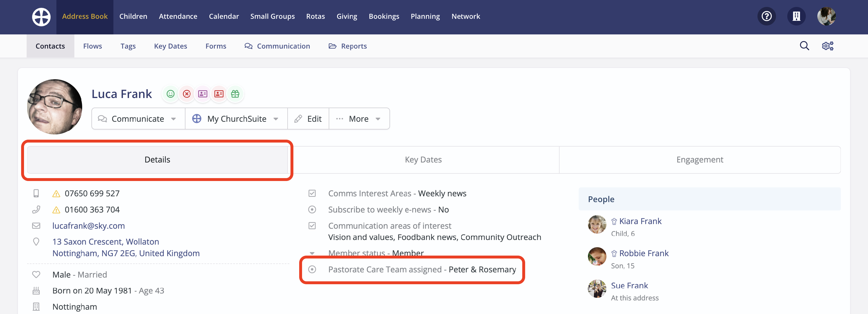The height and width of the screenshot is (314, 868).
Task: Click the warning triangle beside 07650 699 527
Action: click(56, 194)
